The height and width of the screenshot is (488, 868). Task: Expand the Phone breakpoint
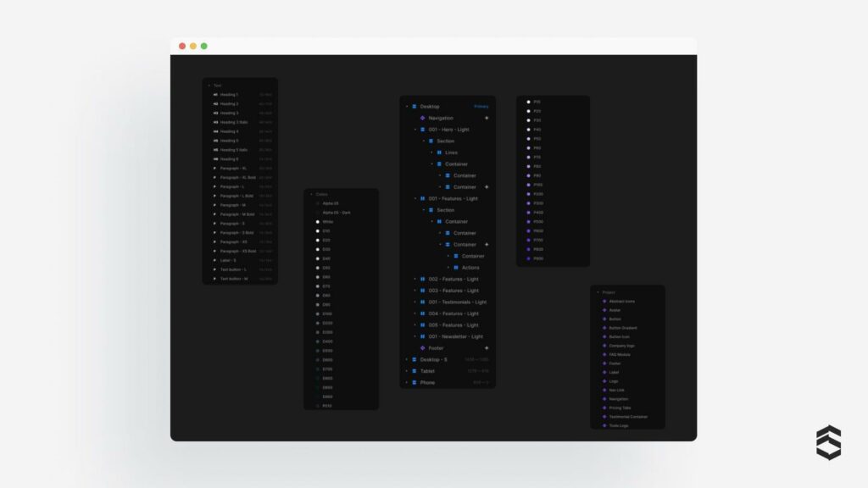click(407, 382)
